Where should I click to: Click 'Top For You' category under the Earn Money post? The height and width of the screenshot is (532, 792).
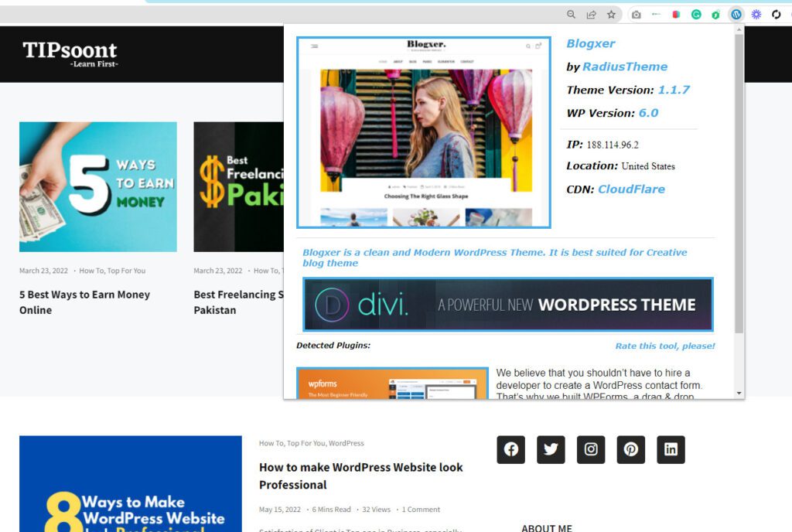pos(126,271)
